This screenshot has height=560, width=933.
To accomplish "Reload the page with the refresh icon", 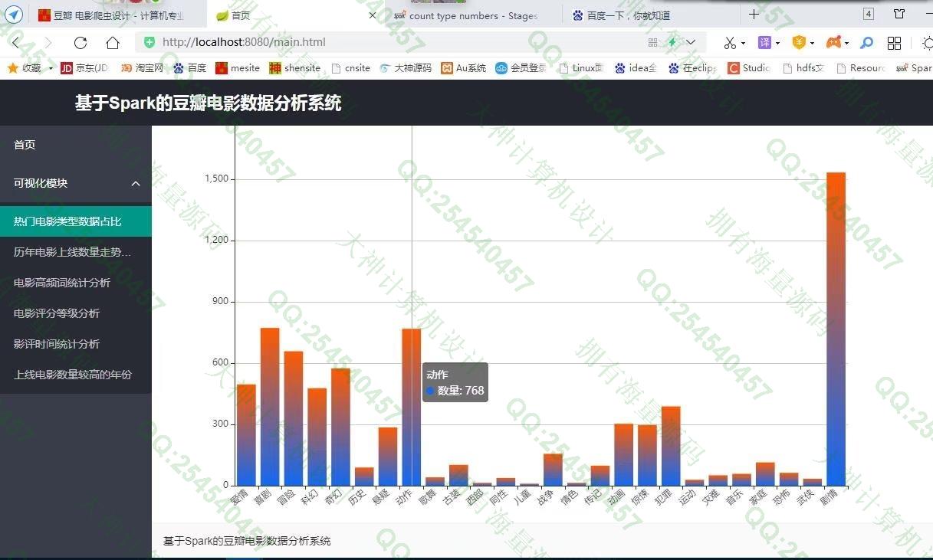I will click(x=80, y=43).
